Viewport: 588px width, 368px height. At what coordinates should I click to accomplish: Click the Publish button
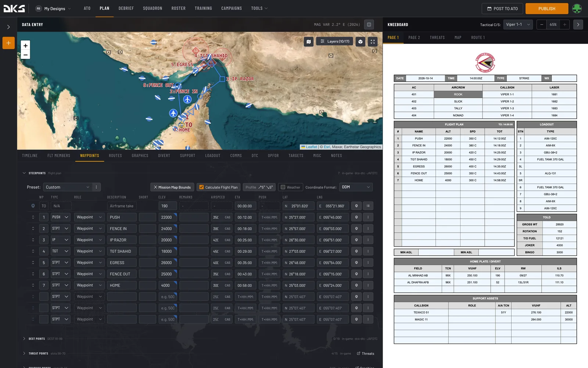(x=547, y=8)
